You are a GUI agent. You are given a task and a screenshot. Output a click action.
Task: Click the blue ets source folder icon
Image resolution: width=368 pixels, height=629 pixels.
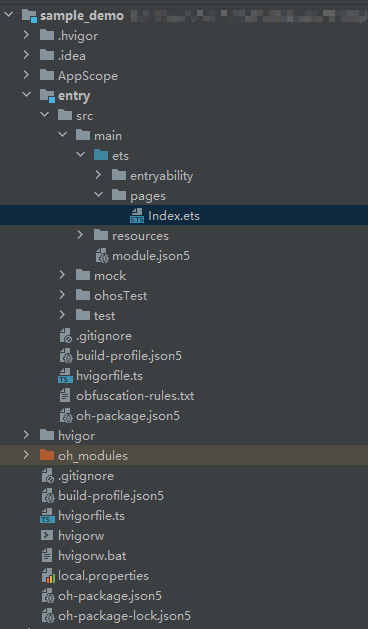tap(101, 155)
